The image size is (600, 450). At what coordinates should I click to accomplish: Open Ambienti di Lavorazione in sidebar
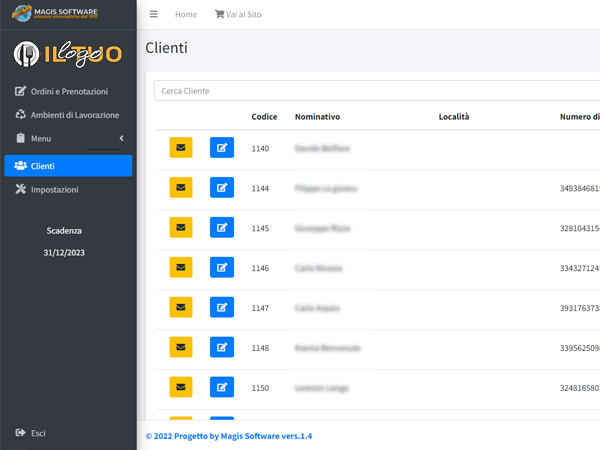[68, 115]
